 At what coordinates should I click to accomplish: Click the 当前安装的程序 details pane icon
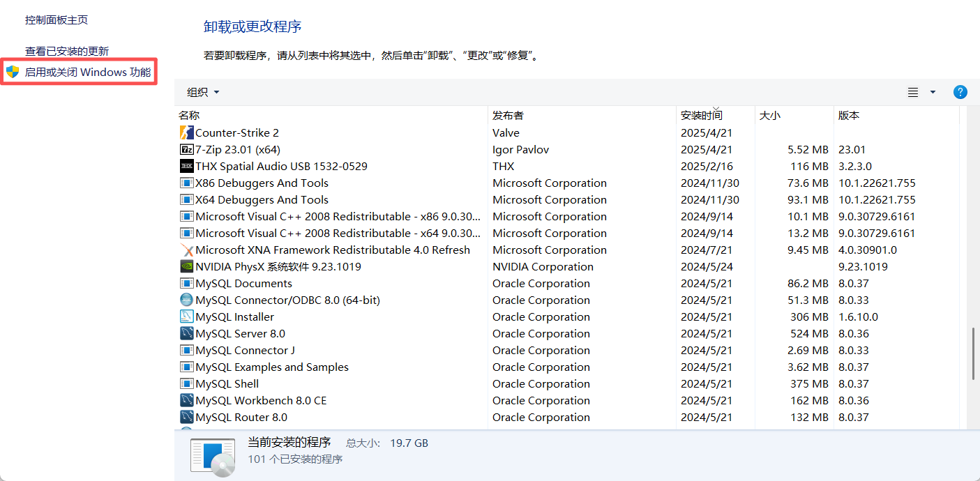tap(213, 457)
